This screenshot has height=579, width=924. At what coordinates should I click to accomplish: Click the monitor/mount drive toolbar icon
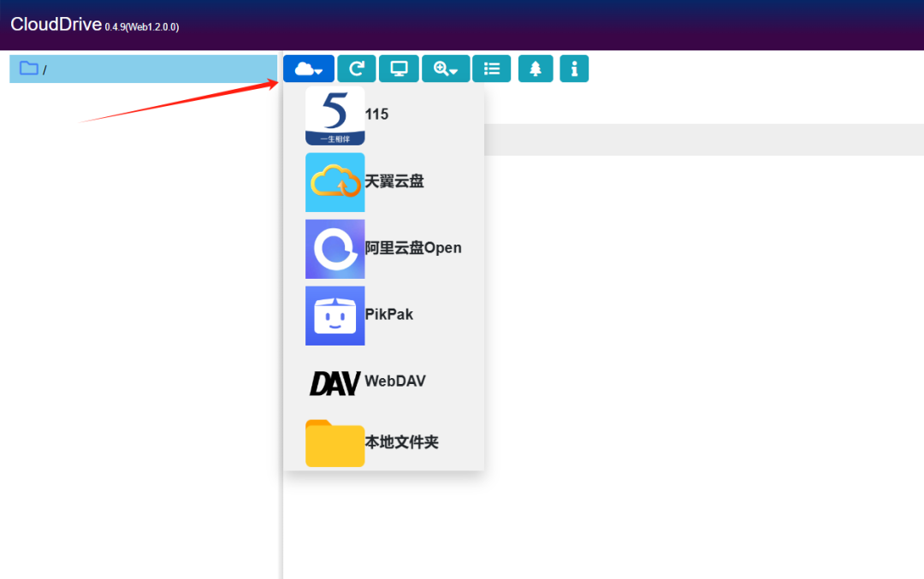click(x=399, y=69)
